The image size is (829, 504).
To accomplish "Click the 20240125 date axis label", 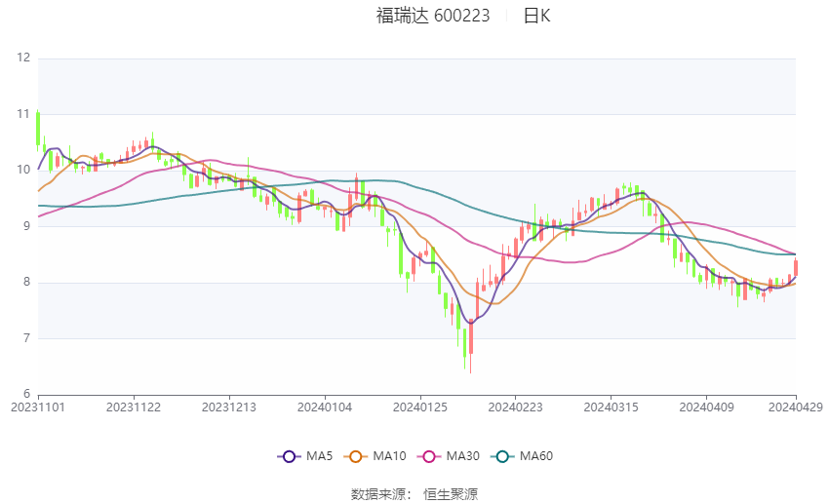I will click(418, 406).
